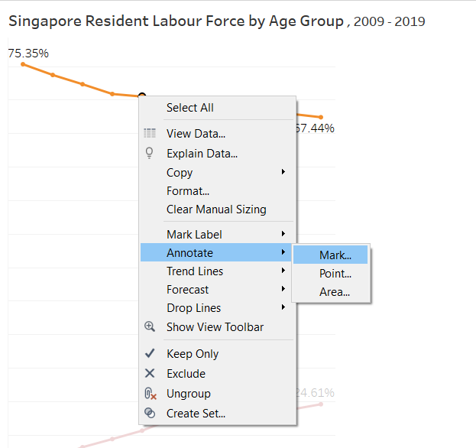Open the Format... dialog
The height and width of the screenshot is (448, 476).
click(188, 191)
